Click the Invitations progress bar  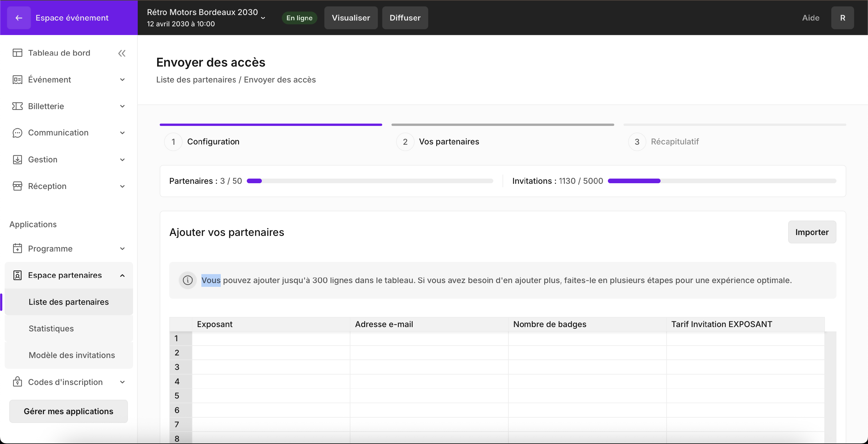pos(722,181)
